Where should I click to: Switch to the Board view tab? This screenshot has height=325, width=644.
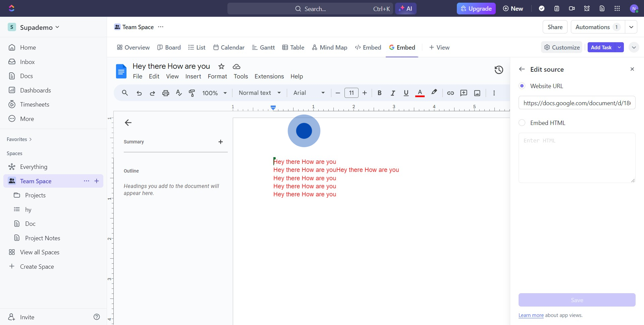tap(169, 48)
